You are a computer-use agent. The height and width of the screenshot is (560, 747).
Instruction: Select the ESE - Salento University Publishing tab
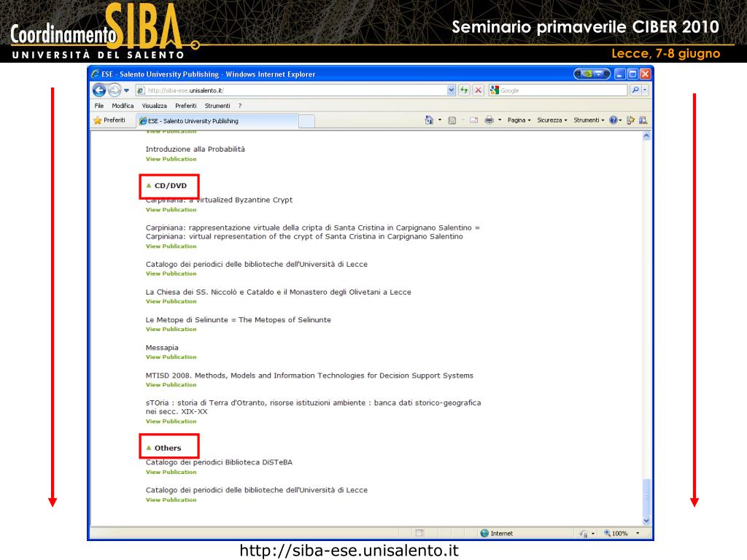click(x=217, y=121)
